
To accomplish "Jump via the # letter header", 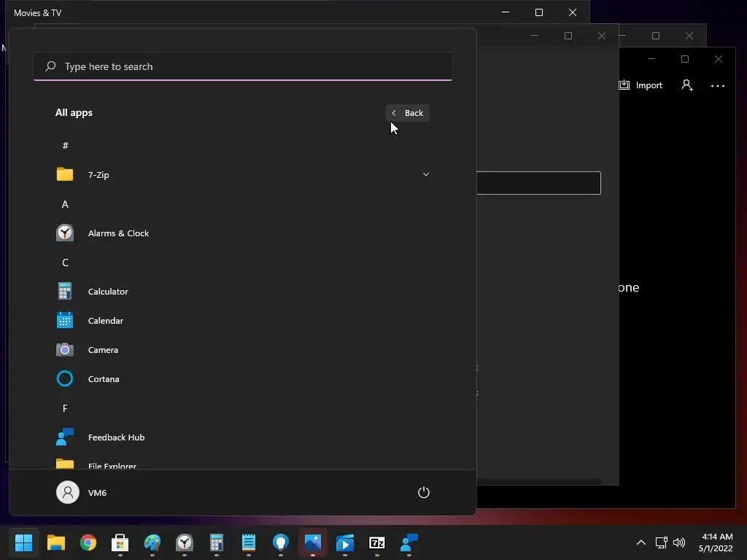I will 65,146.
